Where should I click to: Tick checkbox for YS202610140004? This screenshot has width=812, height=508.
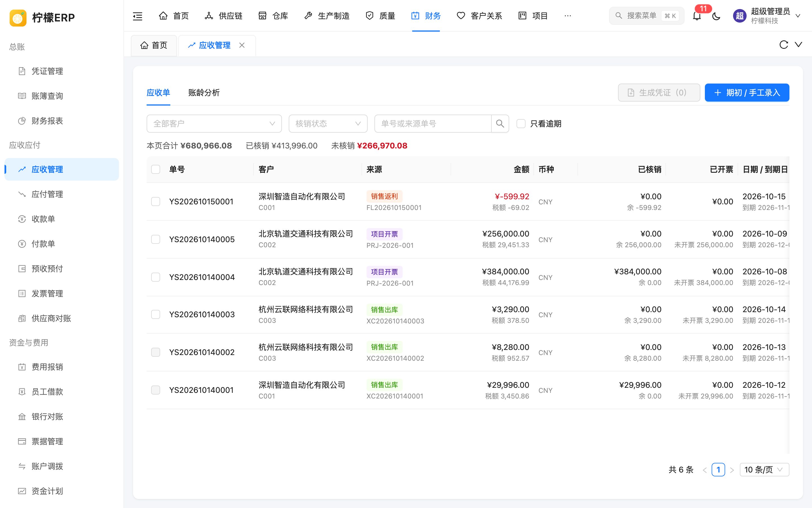coord(156,277)
